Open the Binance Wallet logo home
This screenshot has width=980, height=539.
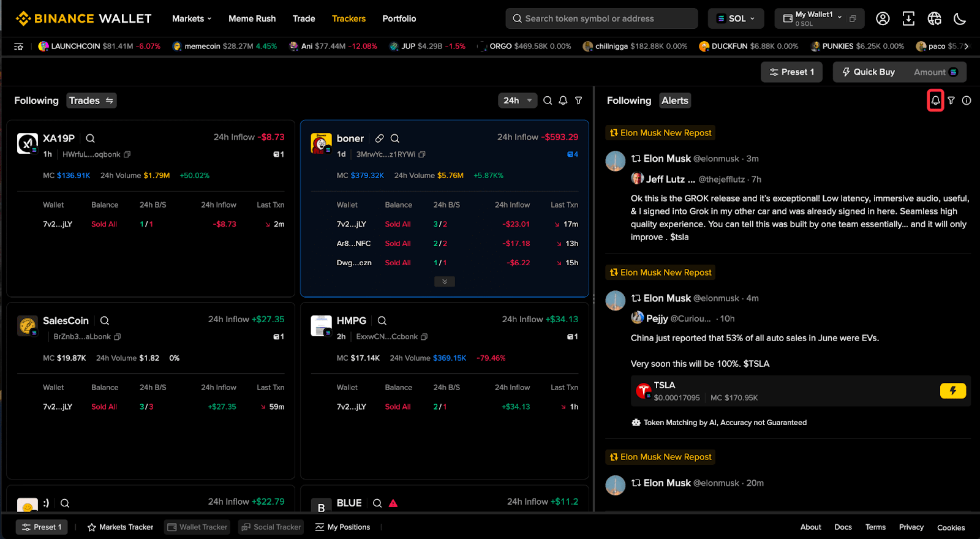click(84, 18)
